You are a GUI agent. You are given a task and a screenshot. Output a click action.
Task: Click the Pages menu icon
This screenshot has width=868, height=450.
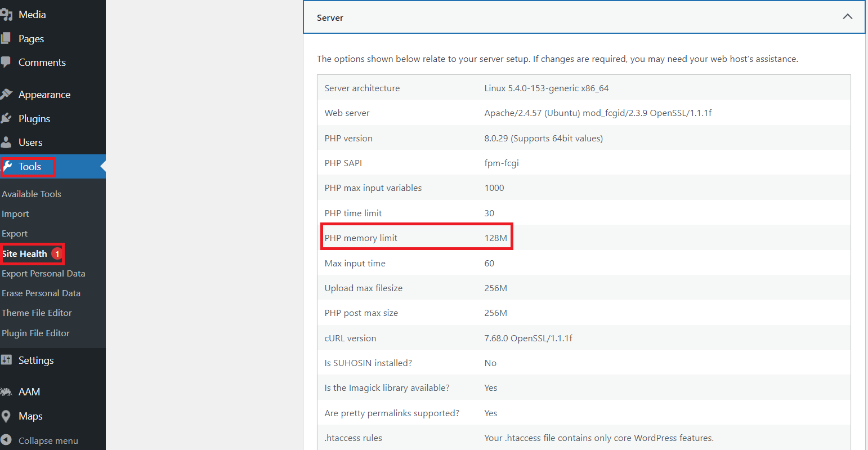coord(6,38)
